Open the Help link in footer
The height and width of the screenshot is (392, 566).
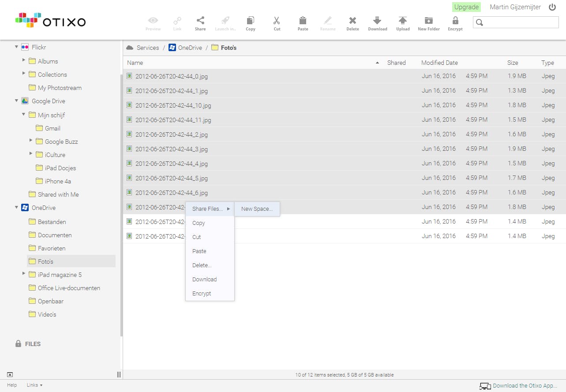tap(12, 385)
